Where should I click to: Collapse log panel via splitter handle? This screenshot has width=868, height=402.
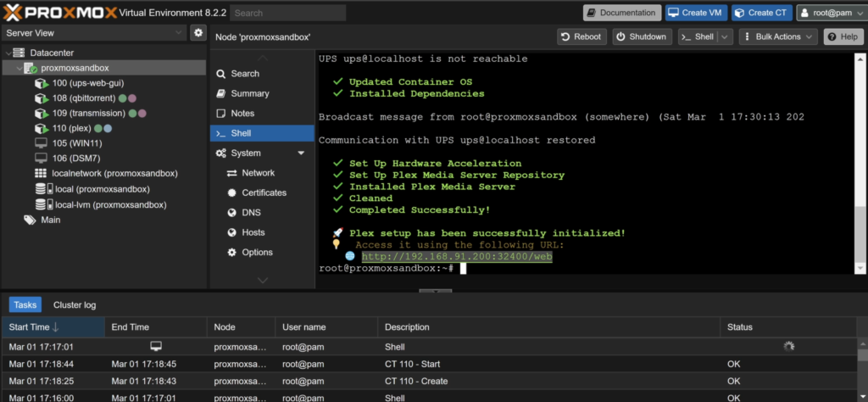coord(436,291)
